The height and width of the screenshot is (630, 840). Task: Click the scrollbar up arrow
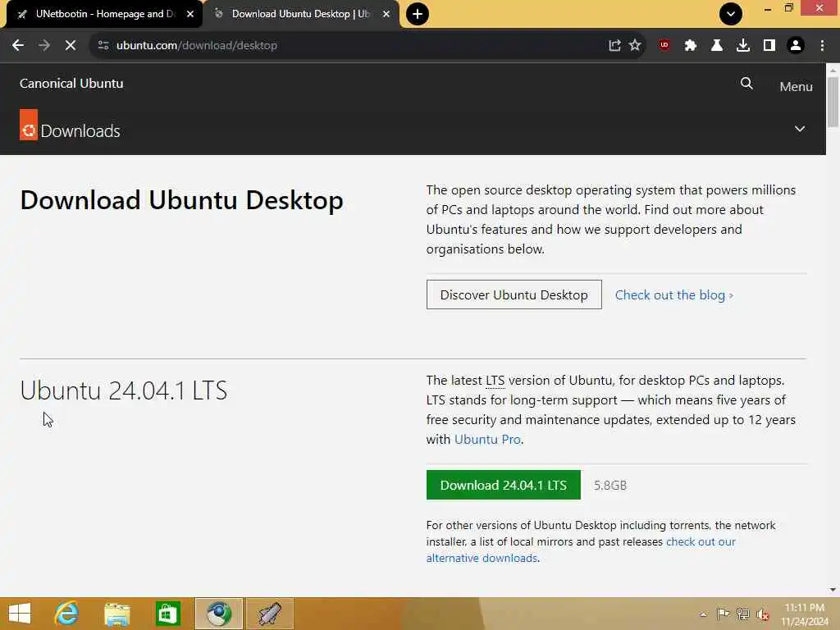point(833,70)
